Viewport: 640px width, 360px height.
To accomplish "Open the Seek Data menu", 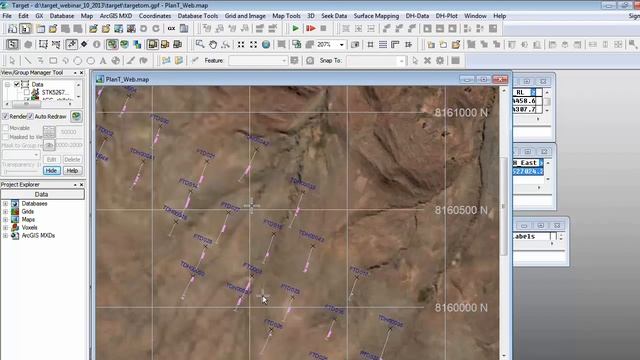I will pyautogui.click(x=334, y=16).
